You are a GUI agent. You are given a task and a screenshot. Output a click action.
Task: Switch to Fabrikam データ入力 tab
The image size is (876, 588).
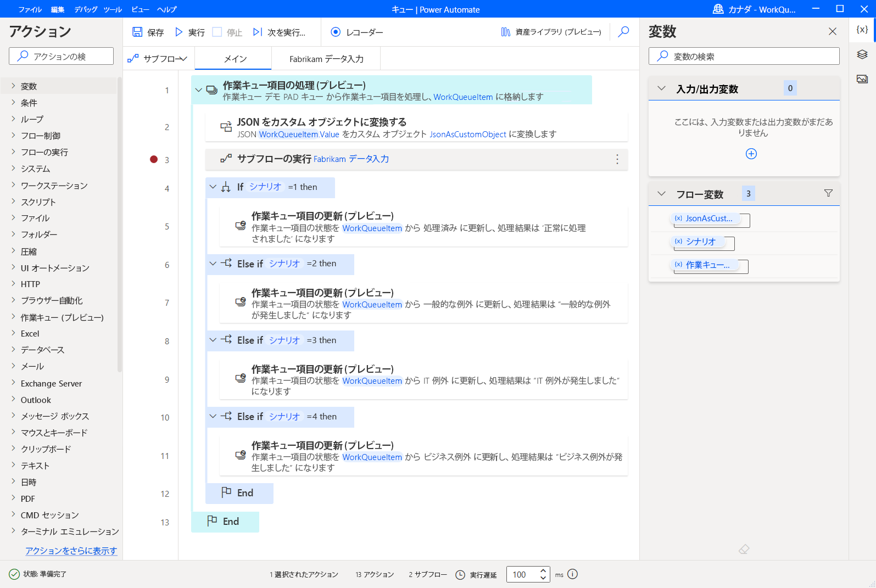click(x=326, y=59)
